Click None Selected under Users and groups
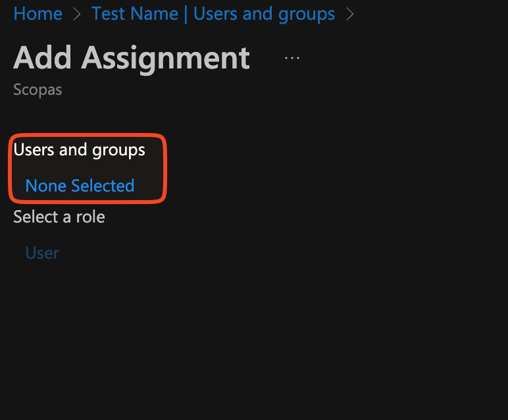 click(x=80, y=186)
